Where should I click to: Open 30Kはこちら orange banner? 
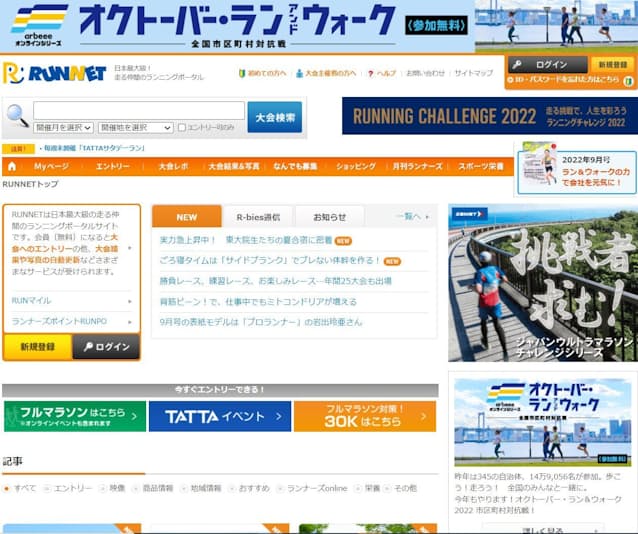point(365,416)
